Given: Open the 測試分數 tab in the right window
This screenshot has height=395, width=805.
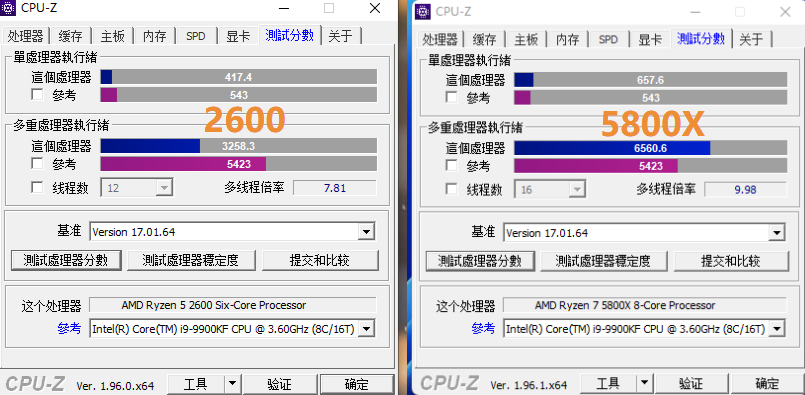Looking at the screenshot, I should pyautogui.click(x=701, y=38).
